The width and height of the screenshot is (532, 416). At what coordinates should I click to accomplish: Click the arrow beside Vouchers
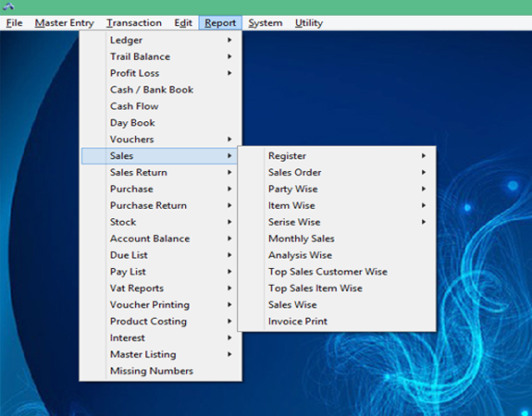[x=229, y=140]
